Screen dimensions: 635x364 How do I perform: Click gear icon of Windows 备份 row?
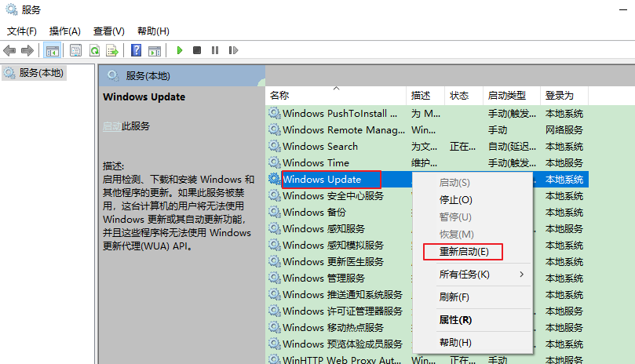pos(275,212)
